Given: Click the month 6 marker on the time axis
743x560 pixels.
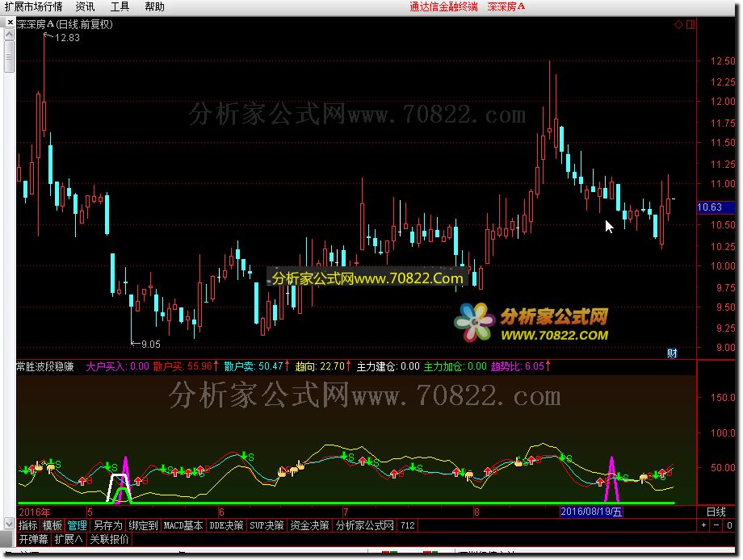Looking at the screenshot, I should [220, 512].
